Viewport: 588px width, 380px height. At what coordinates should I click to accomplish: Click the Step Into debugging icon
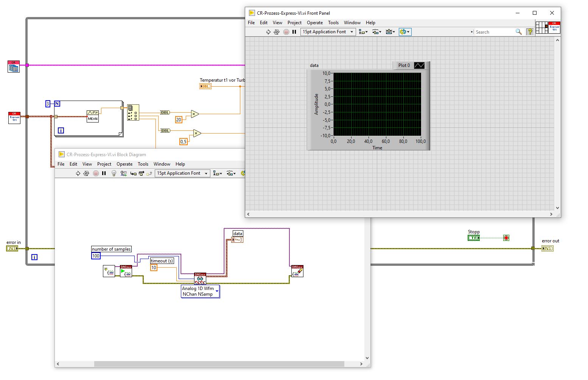(x=133, y=174)
